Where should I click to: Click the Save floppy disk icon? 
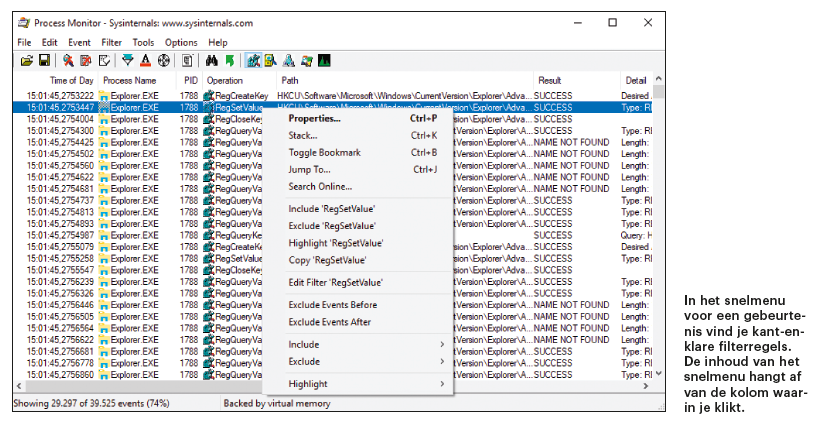pyautogui.click(x=44, y=61)
